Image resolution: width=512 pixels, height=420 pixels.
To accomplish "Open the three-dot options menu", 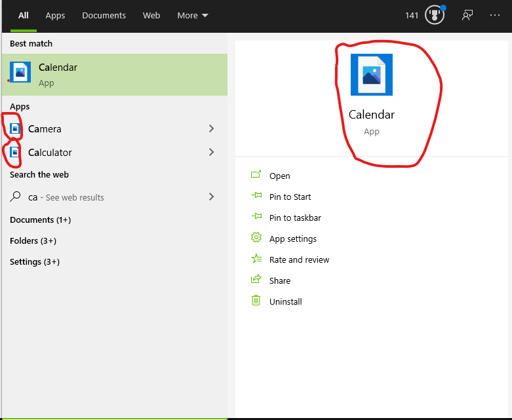I will pos(495,15).
